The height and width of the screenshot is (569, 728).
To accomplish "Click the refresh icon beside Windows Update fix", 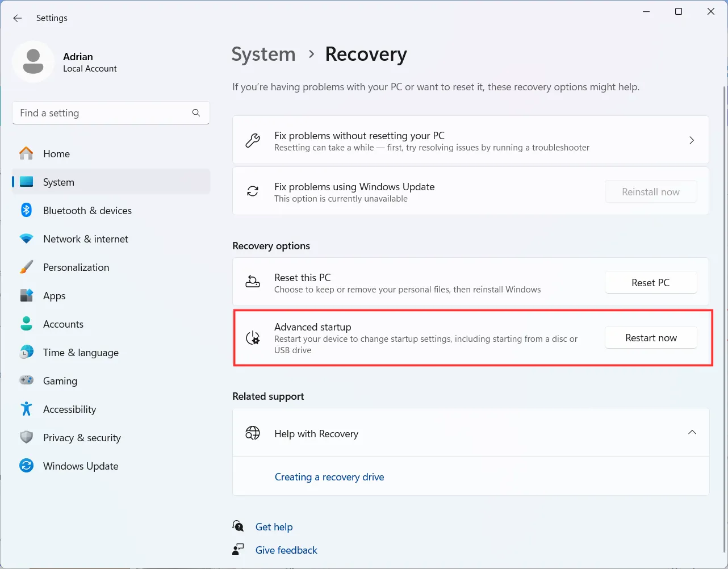I will pos(253,191).
